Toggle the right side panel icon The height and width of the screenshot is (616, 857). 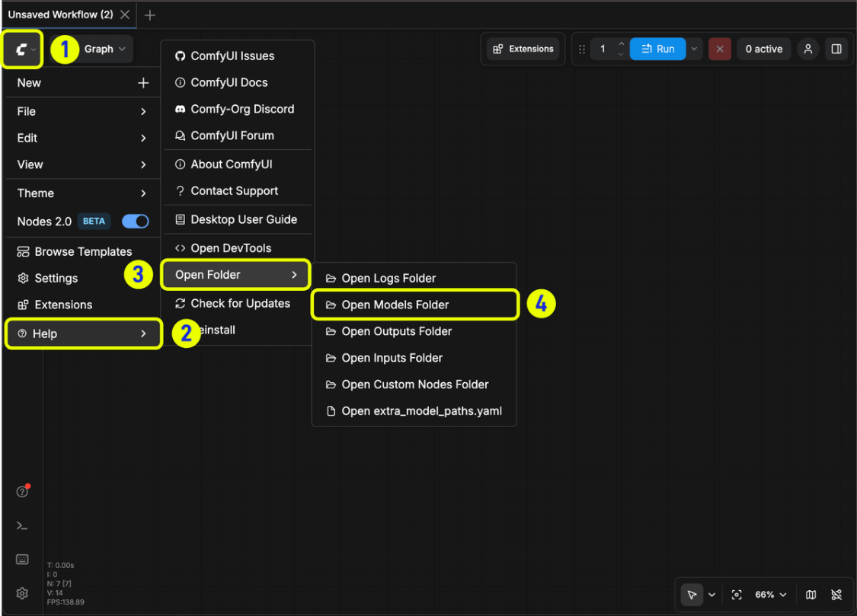tap(836, 49)
